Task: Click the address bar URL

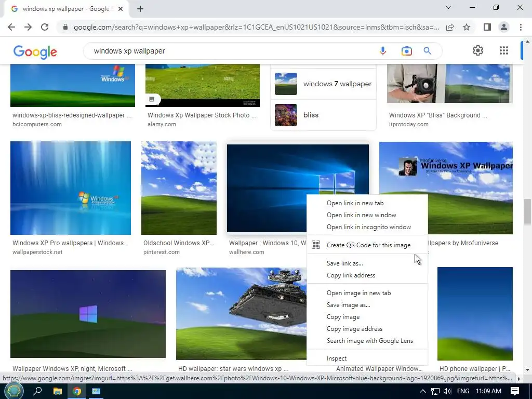Action: click(256, 27)
